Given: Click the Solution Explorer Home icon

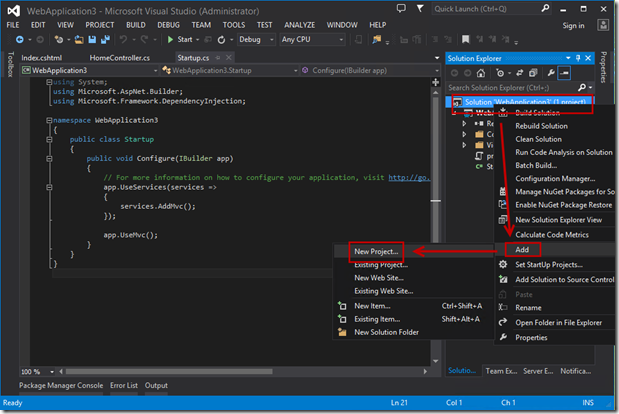Looking at the screenshot, I should [481, 73].
